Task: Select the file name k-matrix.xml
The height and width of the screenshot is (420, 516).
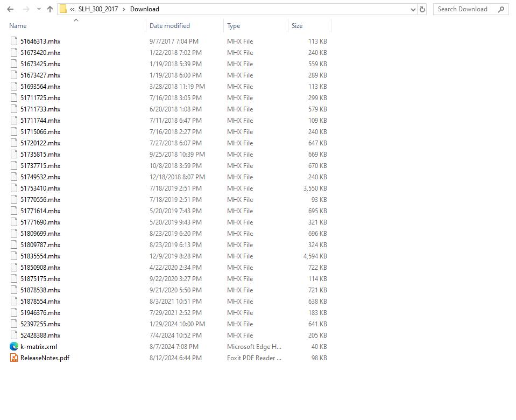Action: [39, 347]
